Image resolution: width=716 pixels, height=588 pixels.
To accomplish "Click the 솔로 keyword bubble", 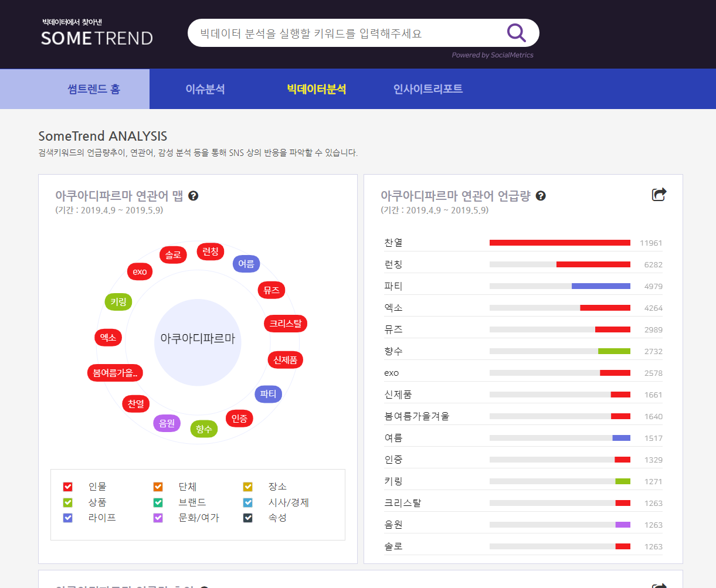I will click(x=173, y=255).
